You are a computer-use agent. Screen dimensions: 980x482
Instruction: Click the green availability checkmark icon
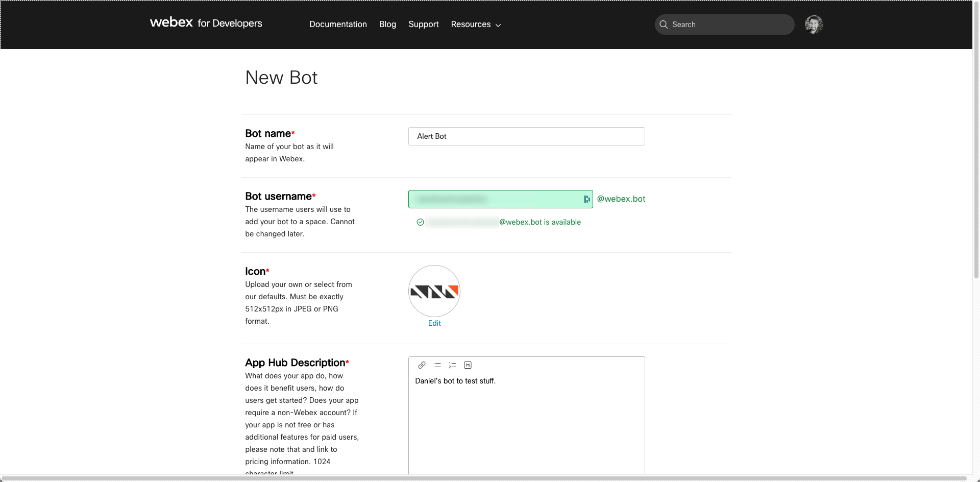[420, 222]
